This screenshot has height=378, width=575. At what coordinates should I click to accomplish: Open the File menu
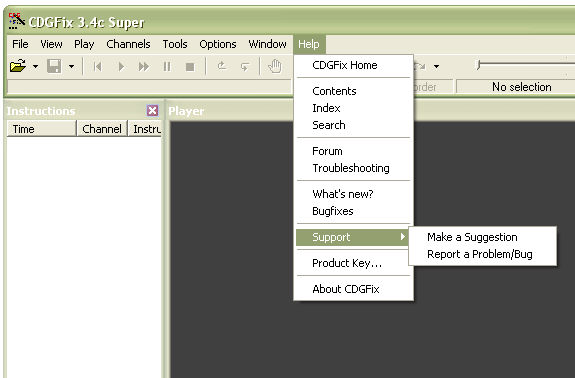coord(20,44)
